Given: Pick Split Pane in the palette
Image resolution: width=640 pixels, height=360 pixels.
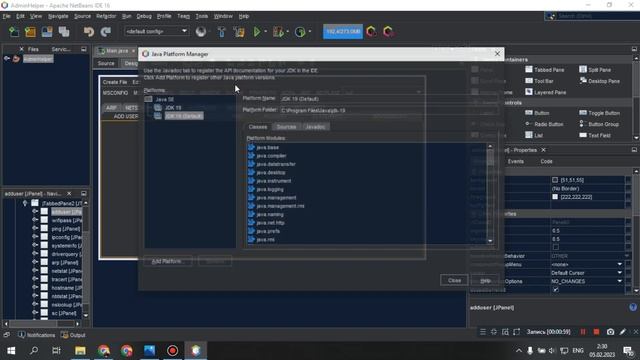Looking at the screenshot, I should pyautogui.click(x=595, y=70).
